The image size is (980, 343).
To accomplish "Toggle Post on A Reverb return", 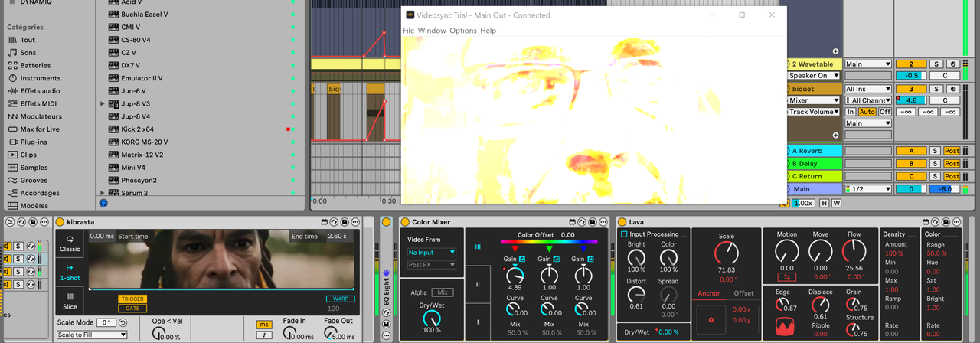I will tap(952, 151).
